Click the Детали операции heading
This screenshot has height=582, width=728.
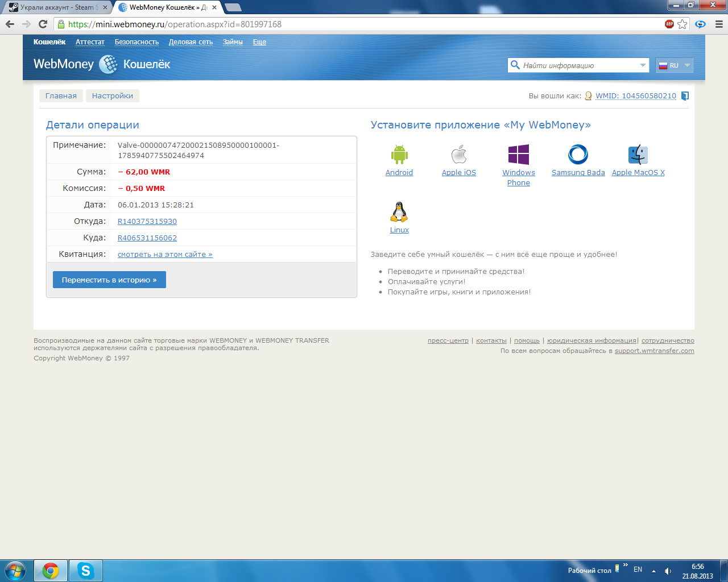pyautogui.click(x=93, y=125)
